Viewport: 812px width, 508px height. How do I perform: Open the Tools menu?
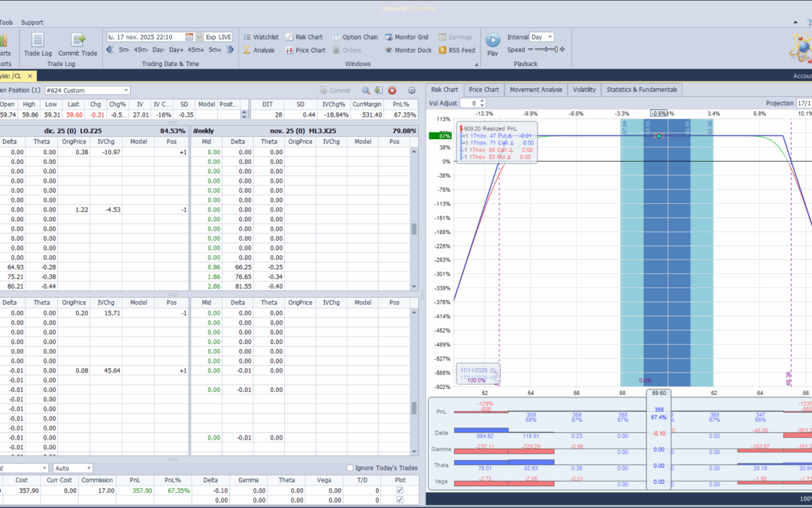6,23
